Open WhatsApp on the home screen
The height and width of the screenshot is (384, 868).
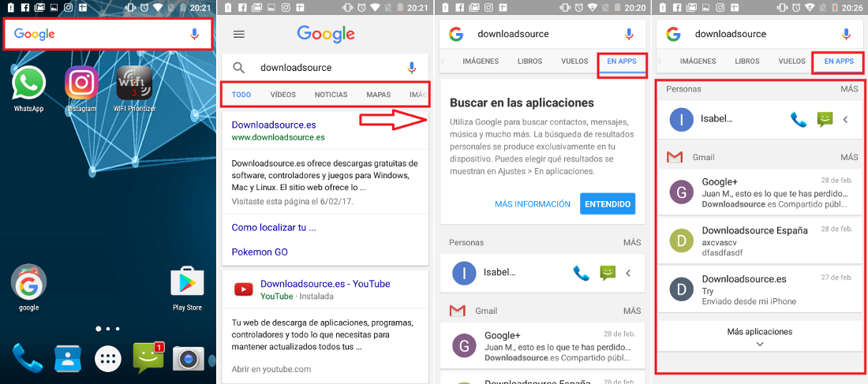(28, 83)
